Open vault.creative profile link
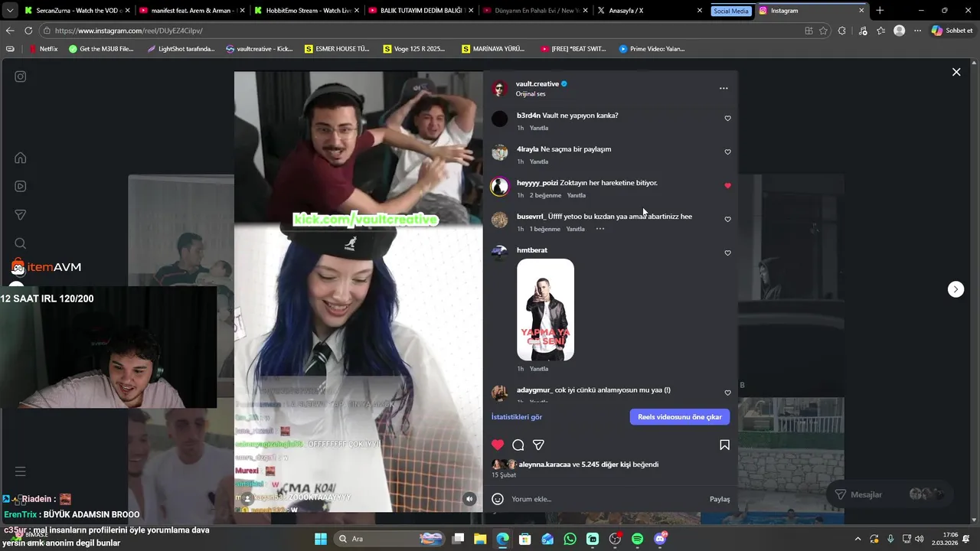This screenshot has width=980, height=551. pyautogui.click(x=537, y=83)
